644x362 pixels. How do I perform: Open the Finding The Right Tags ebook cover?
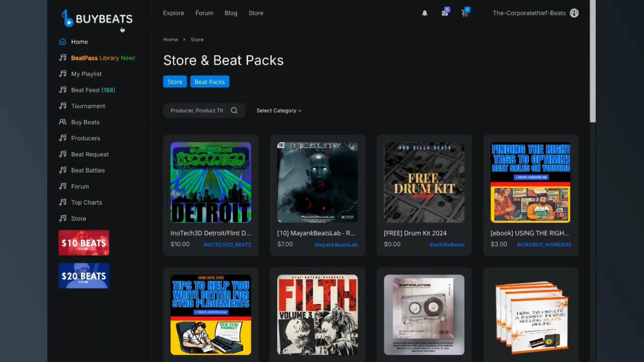tap(531, 182)
